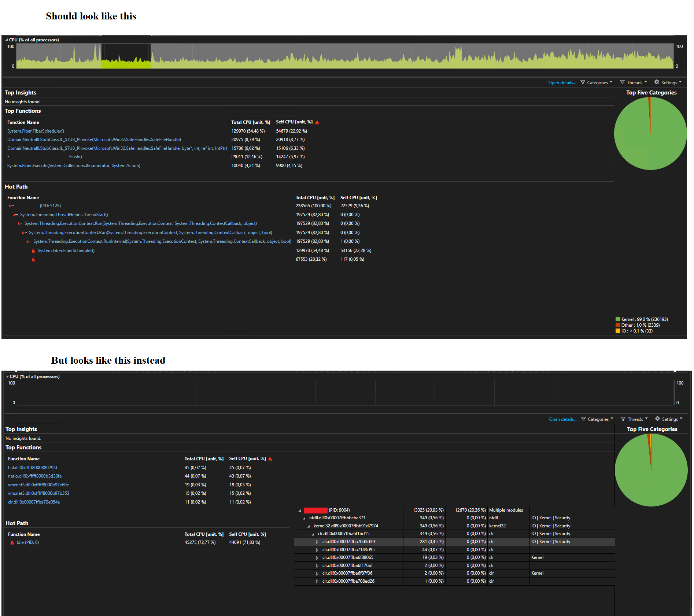694x616 pixels.
Task: Sort by Total CPU in upper Top Functions
Action: pyautogui.click(x=251, y=122)
